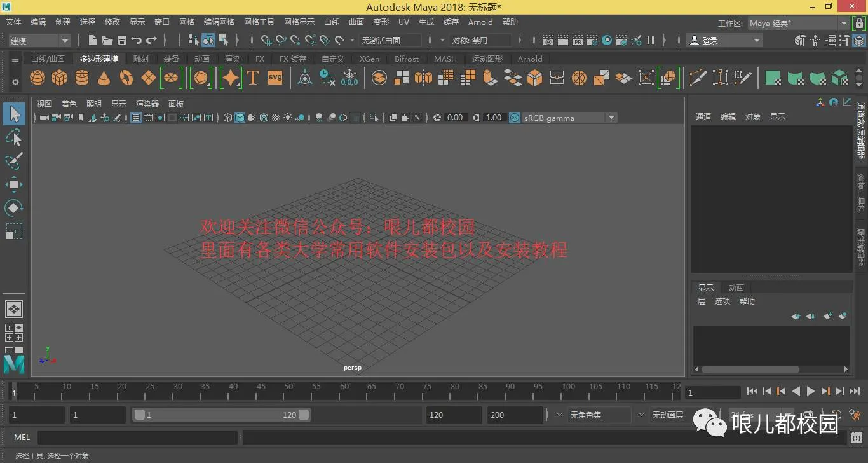Click the freeze transformations snowflake icon

(349, 78)
